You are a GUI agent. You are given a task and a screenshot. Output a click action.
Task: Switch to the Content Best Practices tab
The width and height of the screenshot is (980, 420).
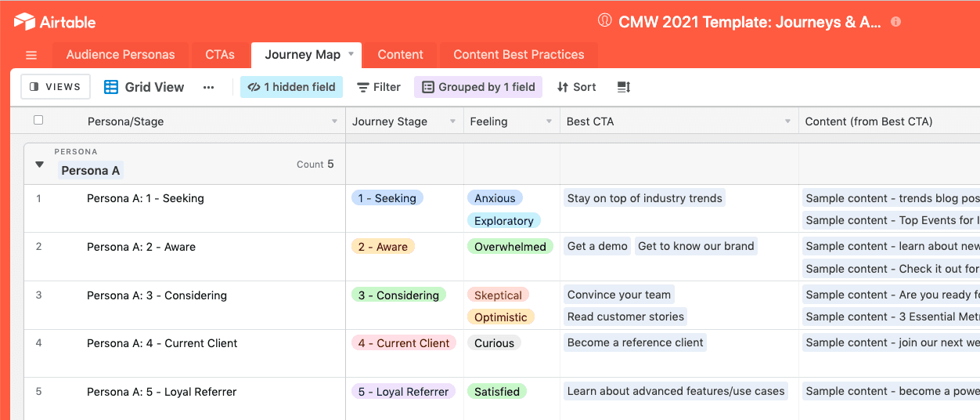click(x=518, y=55)
